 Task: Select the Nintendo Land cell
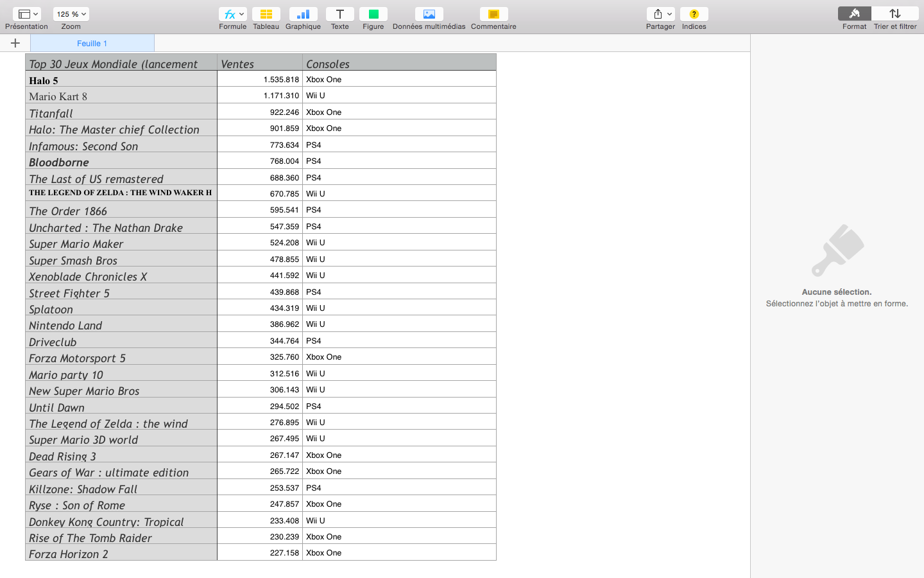coord(121,324)
